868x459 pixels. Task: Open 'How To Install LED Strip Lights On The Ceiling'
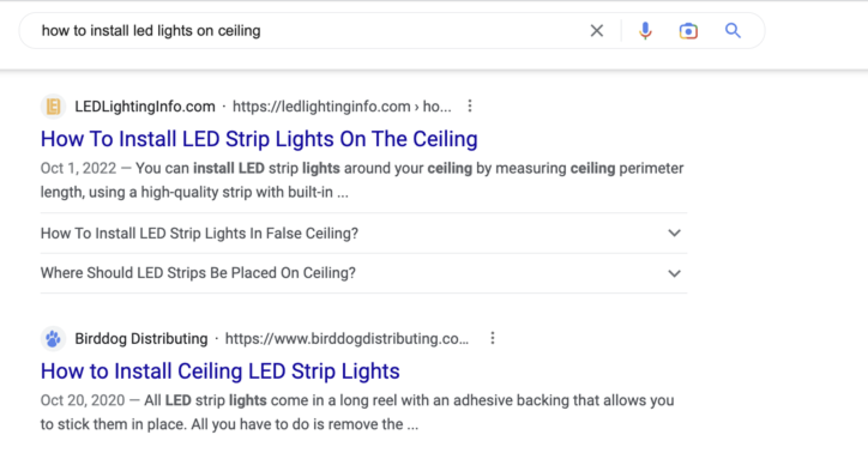coord(258,138)
